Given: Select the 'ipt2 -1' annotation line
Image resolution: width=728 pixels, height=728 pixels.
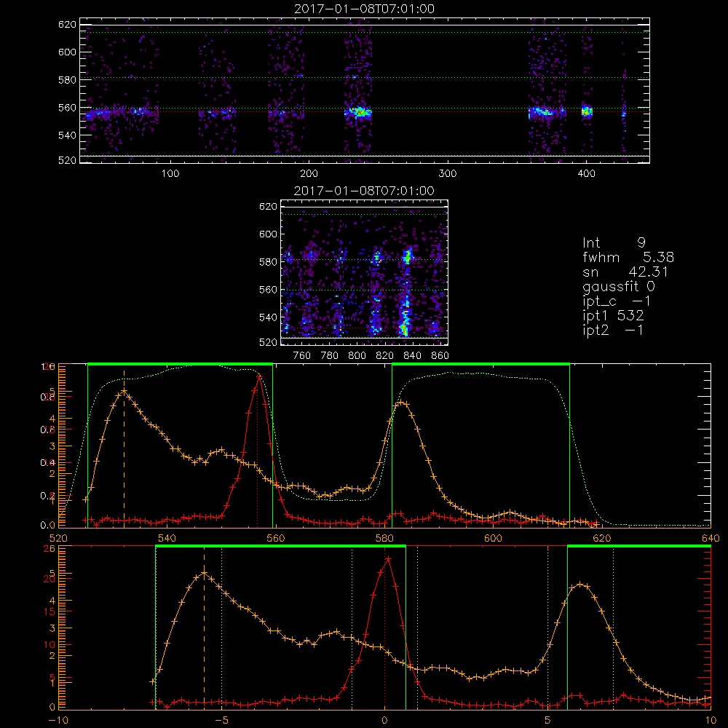Looking at the screenshot, I should 613,330.
